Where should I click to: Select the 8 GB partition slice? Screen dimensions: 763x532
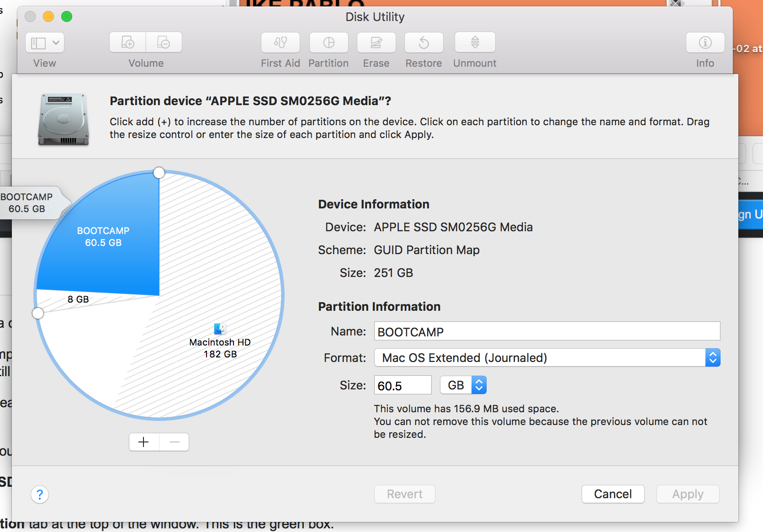click(x=78, y=300)
